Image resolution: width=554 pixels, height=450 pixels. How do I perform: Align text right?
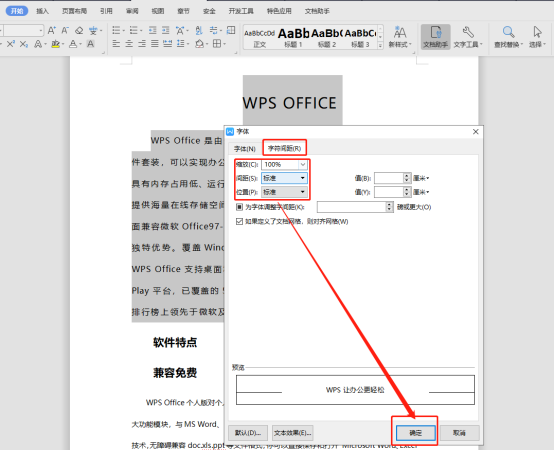click(x=142, y=44)
